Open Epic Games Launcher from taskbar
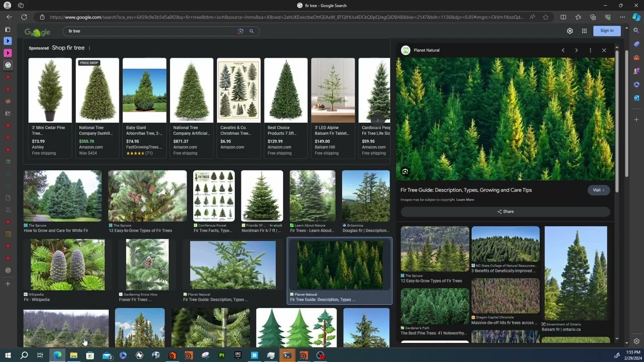644x362 pixels. click(238, 356)
